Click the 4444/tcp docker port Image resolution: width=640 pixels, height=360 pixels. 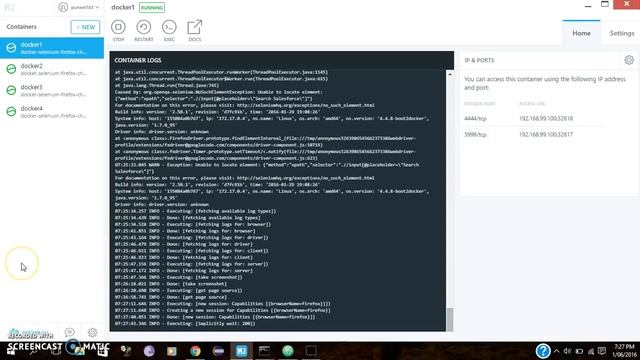pyautogui.click(x=475, y=118)
